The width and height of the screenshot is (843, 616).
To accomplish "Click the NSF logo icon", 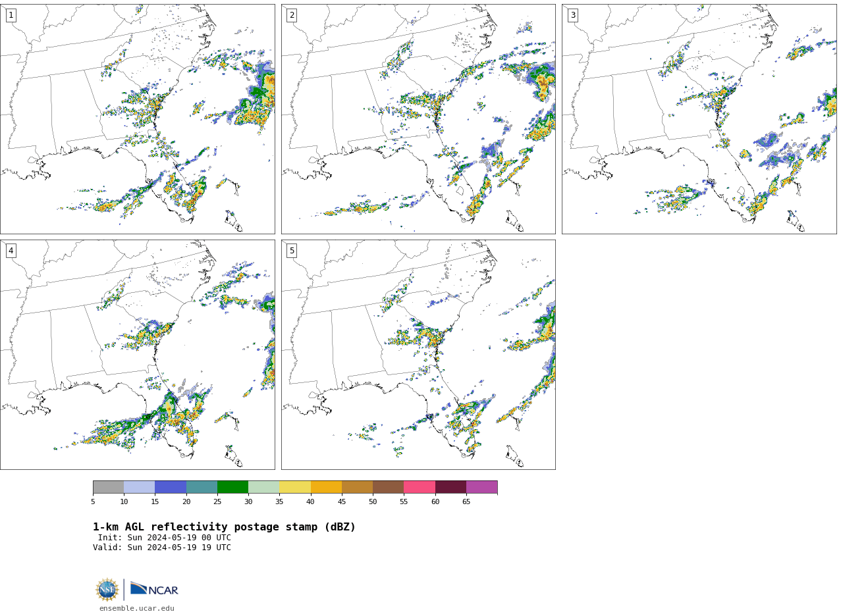I will coord(107,590).
